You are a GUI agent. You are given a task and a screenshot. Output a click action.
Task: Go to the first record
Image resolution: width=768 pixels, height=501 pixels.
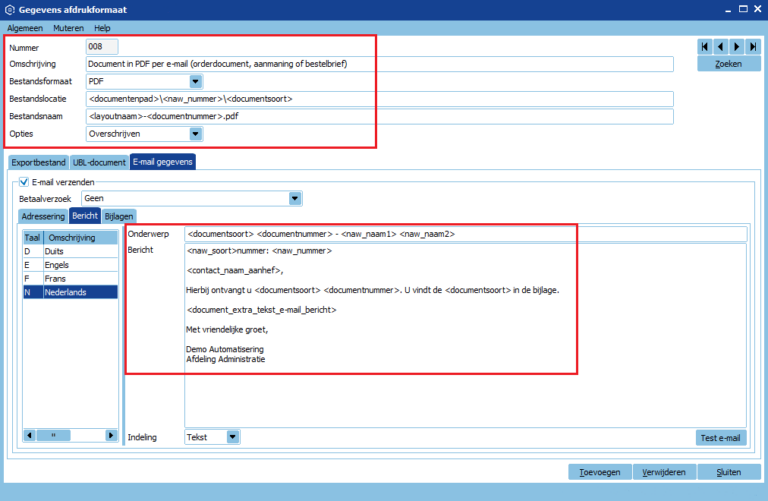click(x=706, y=46)
